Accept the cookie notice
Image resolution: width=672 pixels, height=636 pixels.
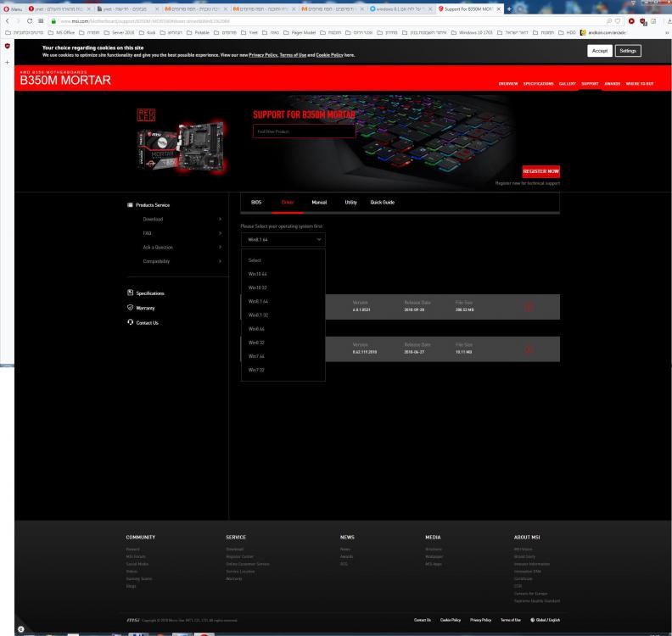(x=600, y=51)
